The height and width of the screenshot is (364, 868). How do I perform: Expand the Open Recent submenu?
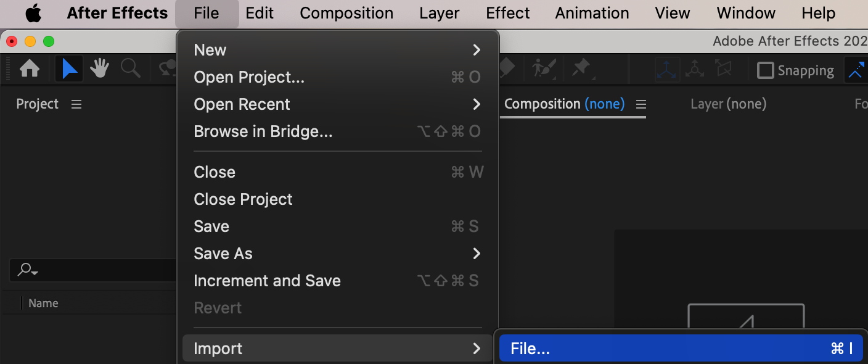337,104
